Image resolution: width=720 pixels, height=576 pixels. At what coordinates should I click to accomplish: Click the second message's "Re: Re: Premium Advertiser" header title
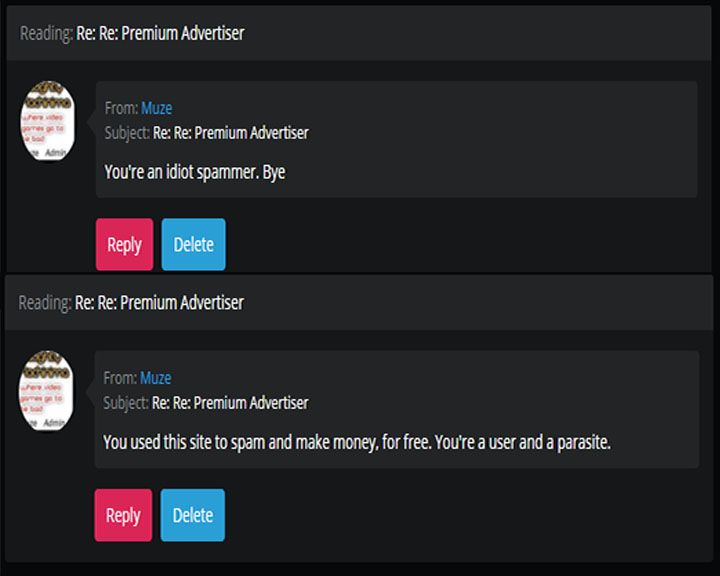[159, 302]
